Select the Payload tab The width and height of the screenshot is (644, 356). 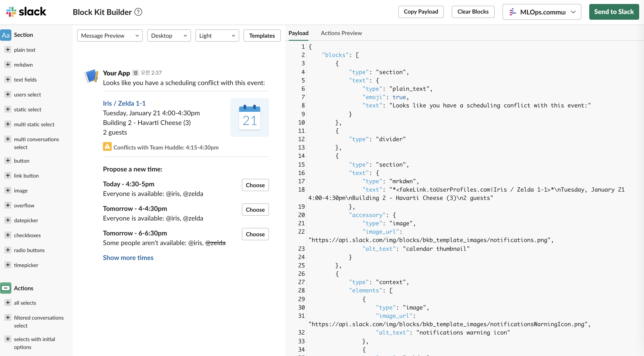click(298, 33)
